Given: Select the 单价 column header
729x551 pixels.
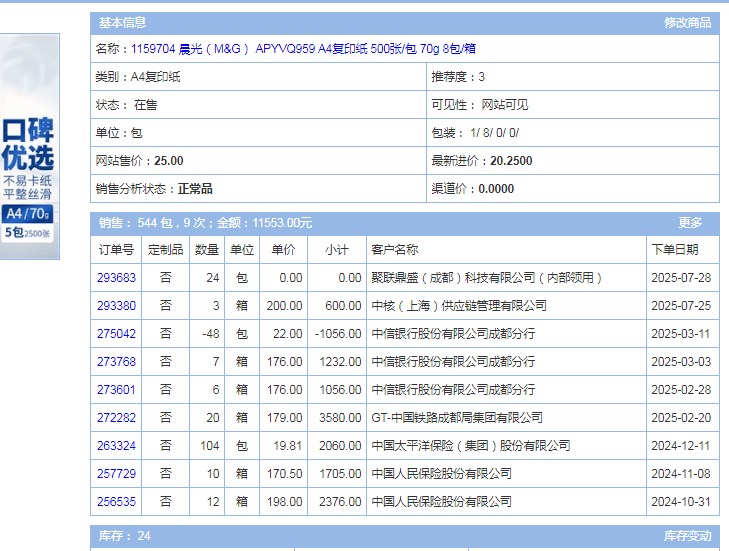Looking at the screenshot, I should [284, 250].
